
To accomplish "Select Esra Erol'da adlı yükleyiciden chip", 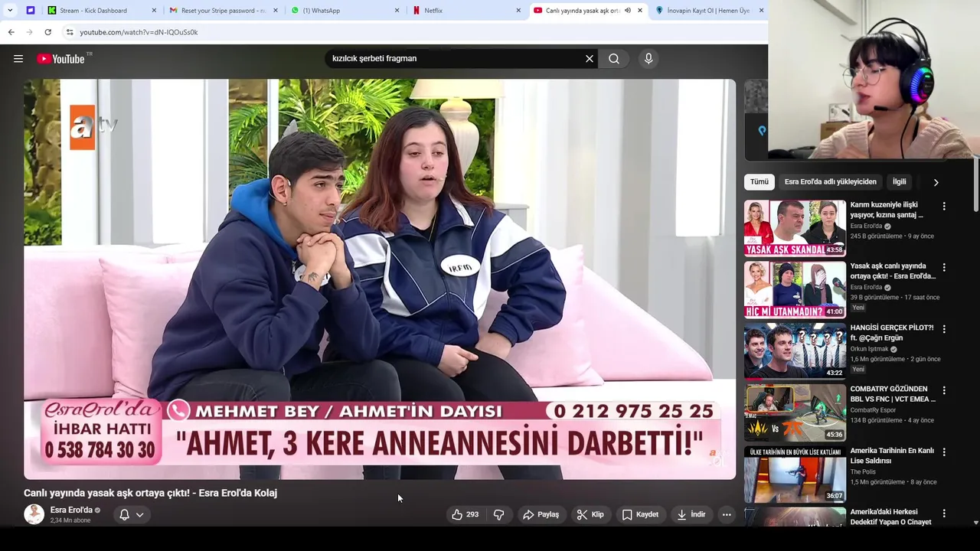I will coord(830,182).
